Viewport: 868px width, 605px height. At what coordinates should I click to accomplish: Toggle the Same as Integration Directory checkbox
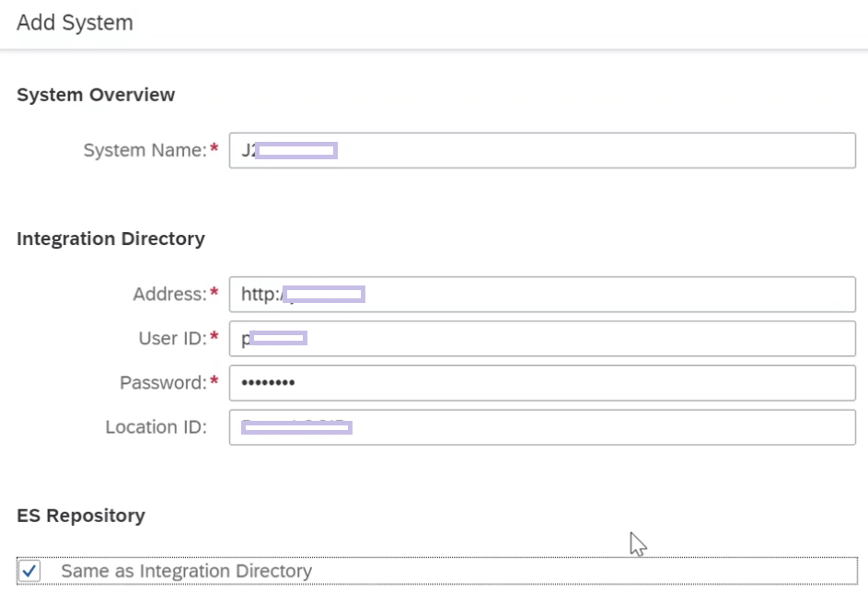point(29,571)
